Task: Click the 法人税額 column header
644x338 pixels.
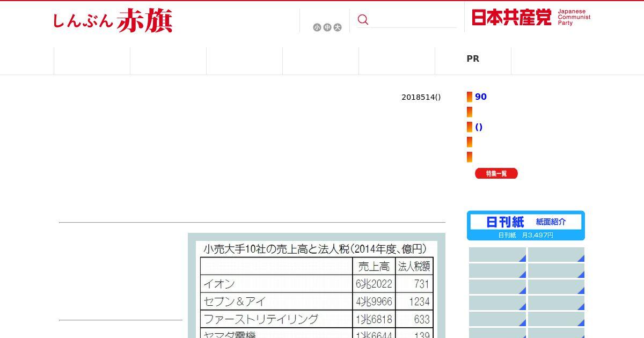Action: point(414,266)
